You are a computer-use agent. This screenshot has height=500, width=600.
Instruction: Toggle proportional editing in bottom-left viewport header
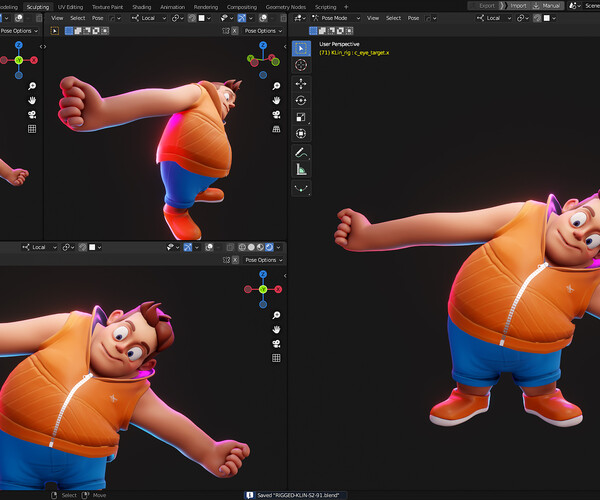click(83, 247)
